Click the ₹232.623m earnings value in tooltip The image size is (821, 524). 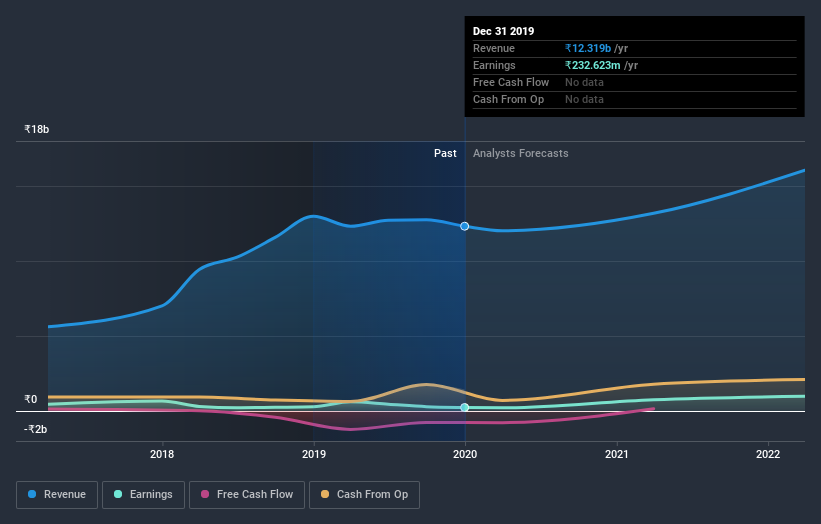593,65
